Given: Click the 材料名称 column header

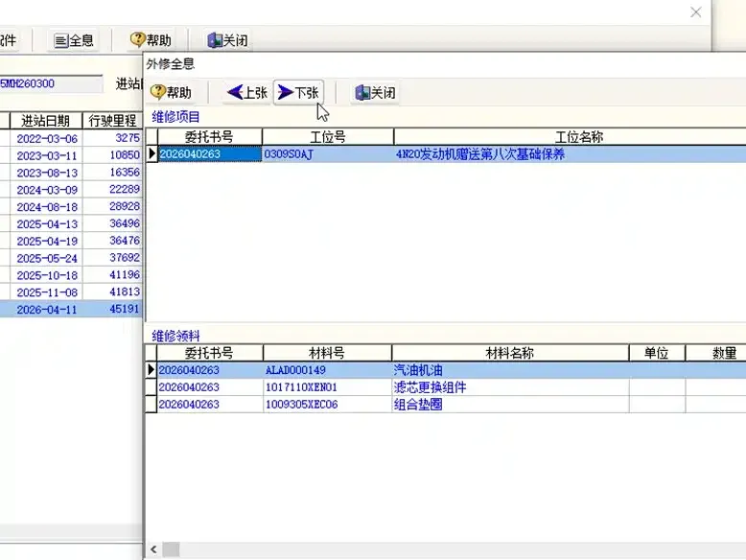Looking at the screenshot, I should (x=510, y=353).
